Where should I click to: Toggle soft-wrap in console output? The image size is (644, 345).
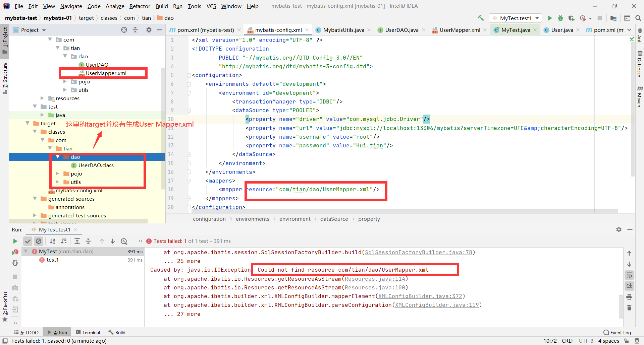point(629,275)
